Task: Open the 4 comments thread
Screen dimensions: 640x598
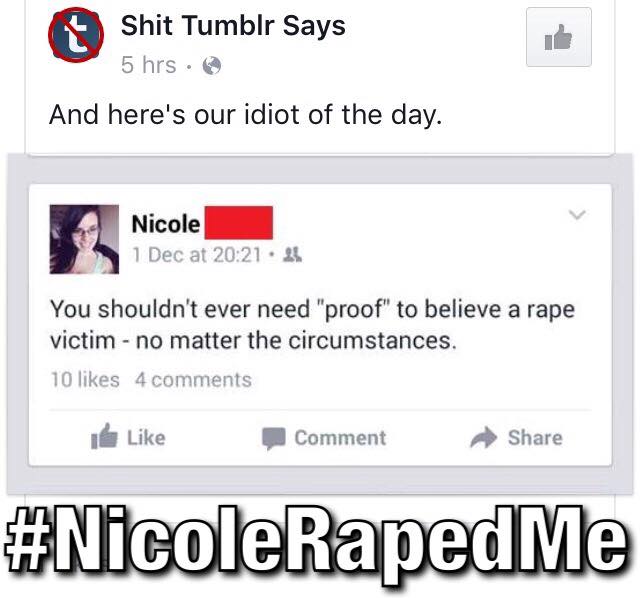Action: pos(193,380)
